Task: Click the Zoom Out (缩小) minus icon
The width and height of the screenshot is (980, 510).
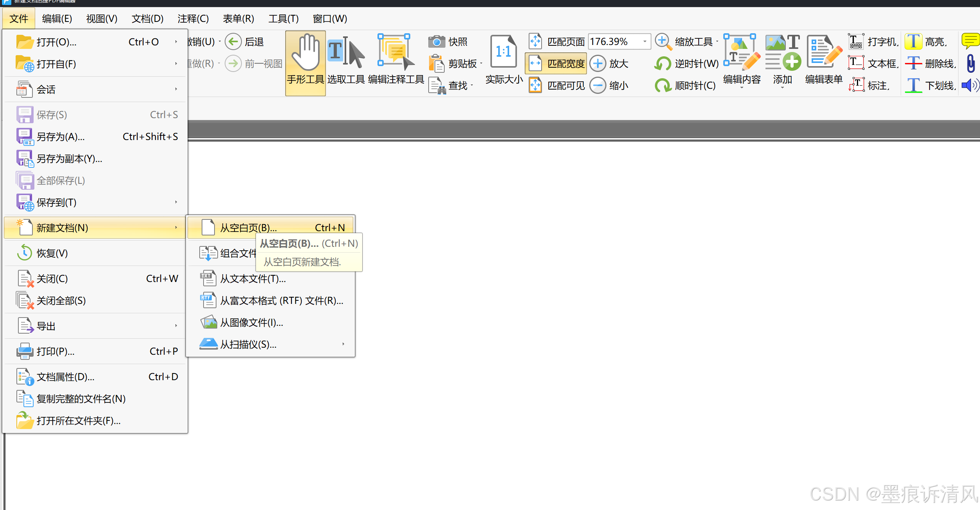Action: click(x=598, y=85)
